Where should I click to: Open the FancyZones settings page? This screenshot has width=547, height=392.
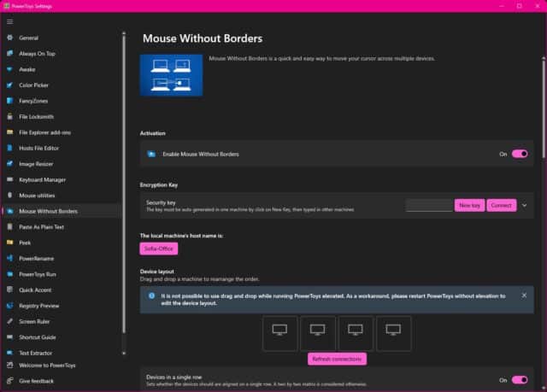click(x=61, y=101)
